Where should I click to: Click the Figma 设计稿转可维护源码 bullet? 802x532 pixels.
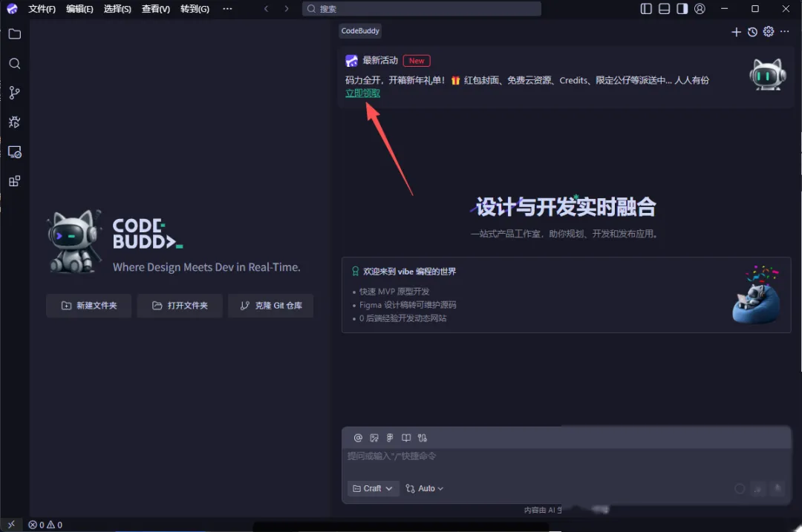(408, 305)
